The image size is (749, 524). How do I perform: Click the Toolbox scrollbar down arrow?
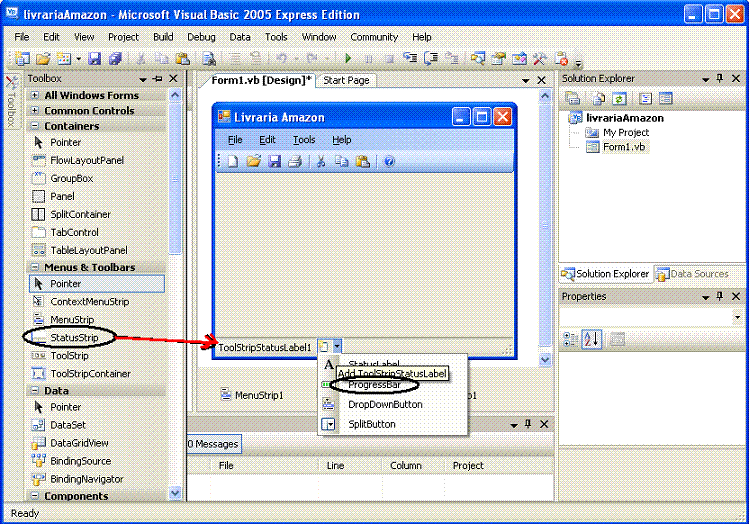[x=175, y=493]
